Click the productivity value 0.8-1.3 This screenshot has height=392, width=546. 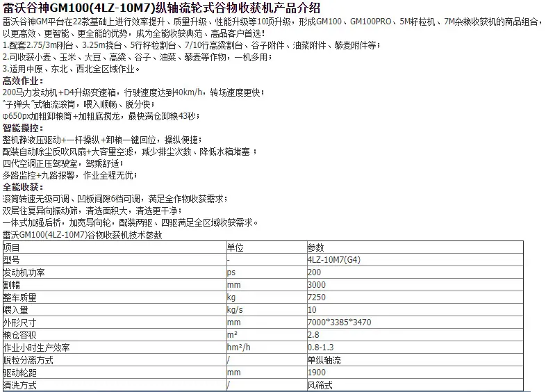tap(321, 348)
